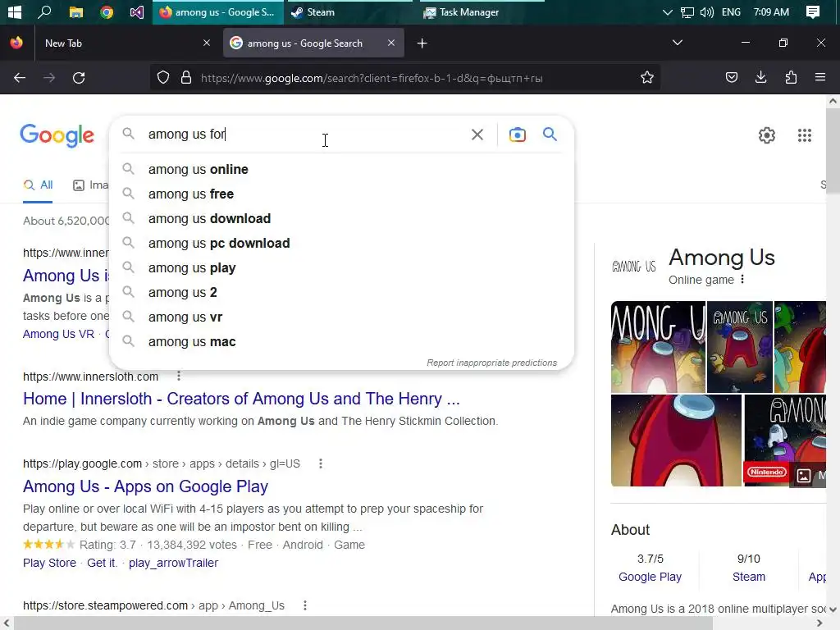Screen dimensions: 840x630
Task: Open the Firefox hamburger menu
Action: pyautogui.click(x=820, y=78)
